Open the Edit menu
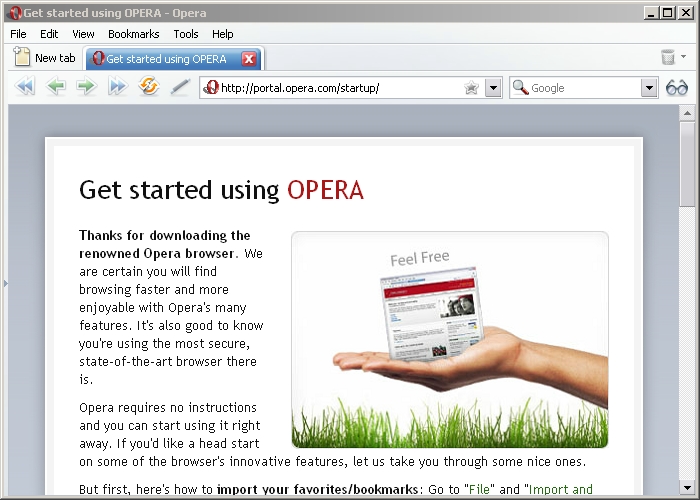The height and width of the screenshot is (500, 700). [x=49, y=34]
